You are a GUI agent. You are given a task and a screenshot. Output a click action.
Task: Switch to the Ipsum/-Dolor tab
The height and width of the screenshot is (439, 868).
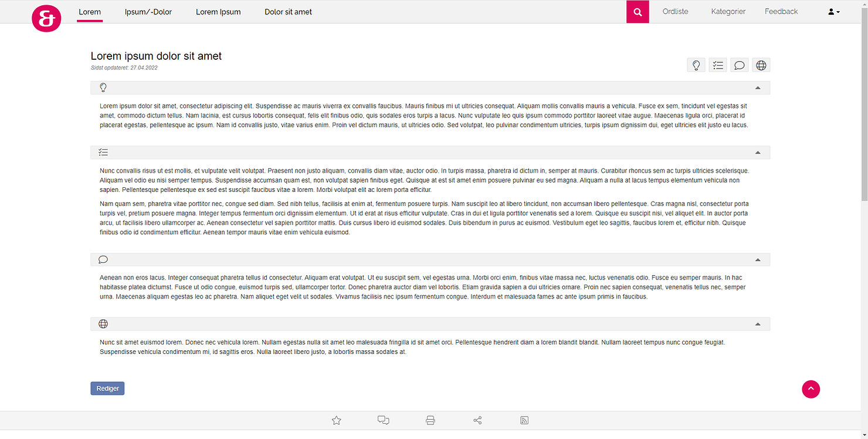[148, 11]
